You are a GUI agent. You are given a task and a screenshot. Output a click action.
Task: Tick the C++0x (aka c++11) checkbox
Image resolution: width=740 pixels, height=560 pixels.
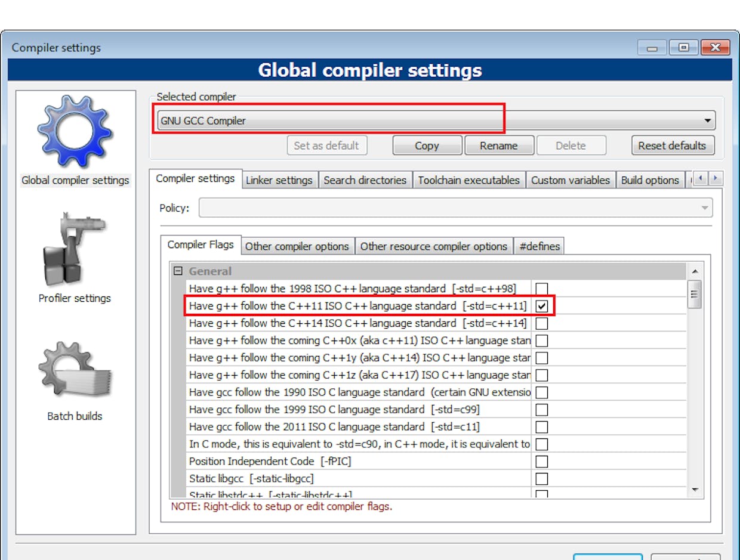[x=542, y=341]
